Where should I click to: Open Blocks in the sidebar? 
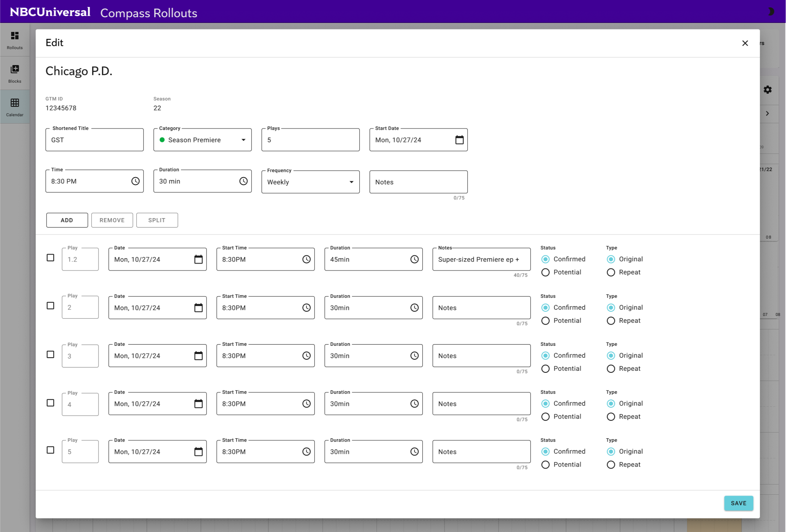(x=15, y=74)
